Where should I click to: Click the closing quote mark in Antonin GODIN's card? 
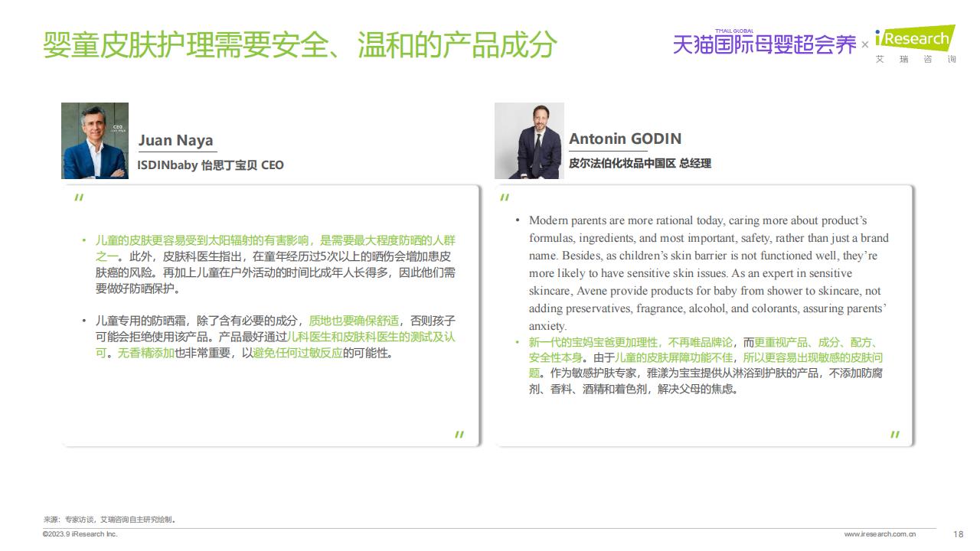(895, 435)
